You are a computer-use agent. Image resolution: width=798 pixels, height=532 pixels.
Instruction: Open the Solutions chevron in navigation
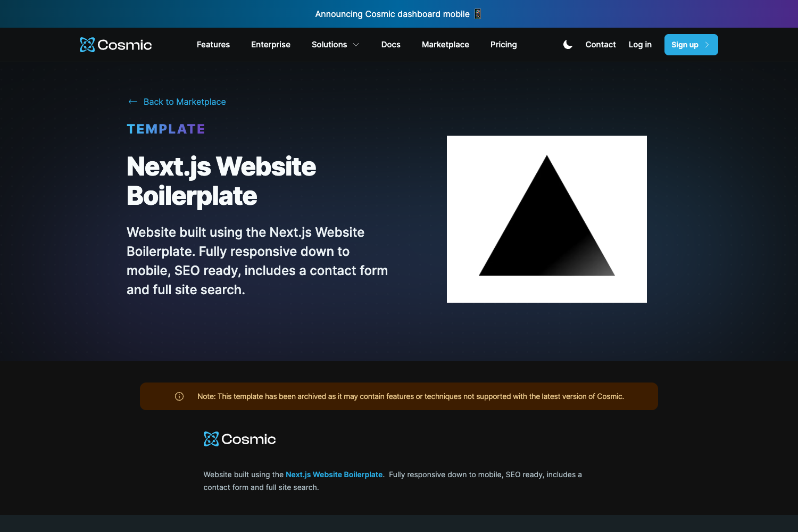click(x=355, y=45)
